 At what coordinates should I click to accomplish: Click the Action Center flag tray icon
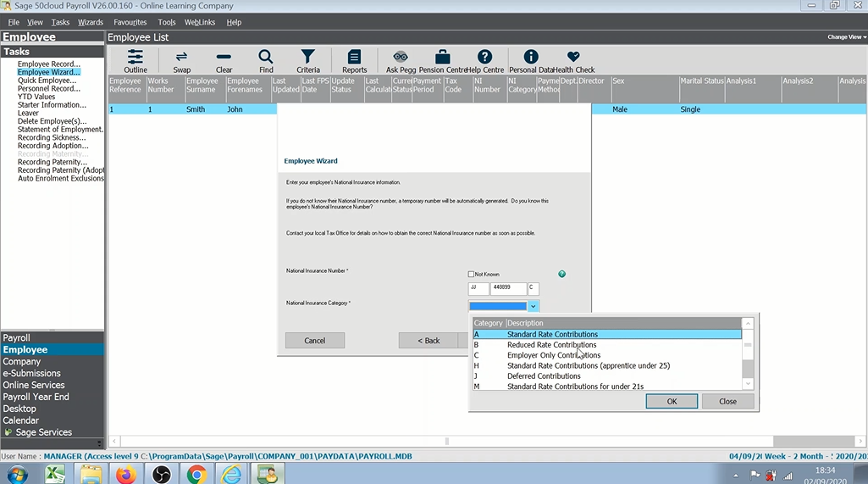755,476
